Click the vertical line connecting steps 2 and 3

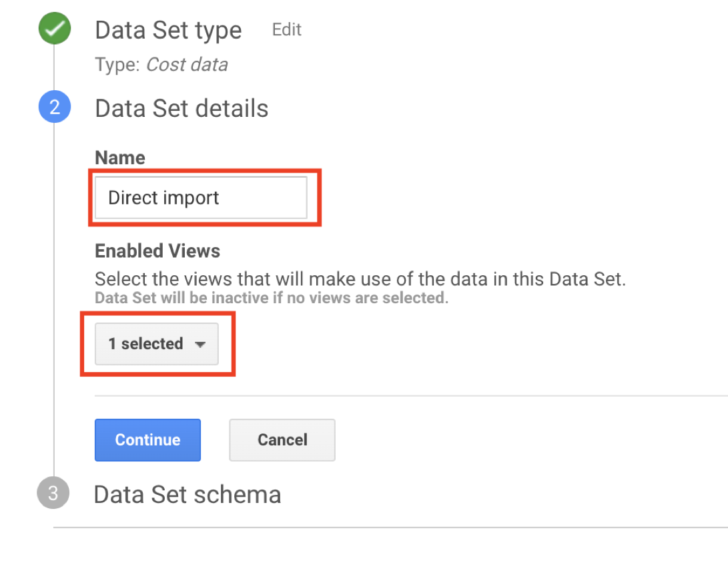54,300
